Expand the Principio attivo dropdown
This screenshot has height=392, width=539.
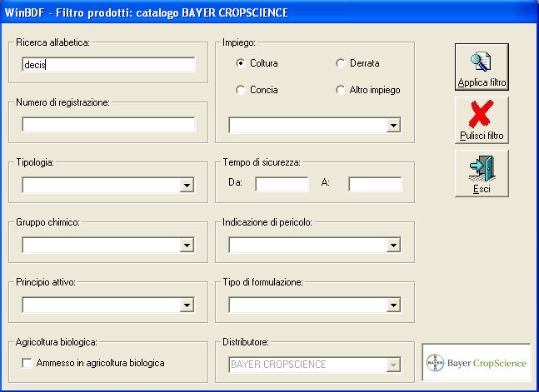pyautogui.click(x=187, y=305)
